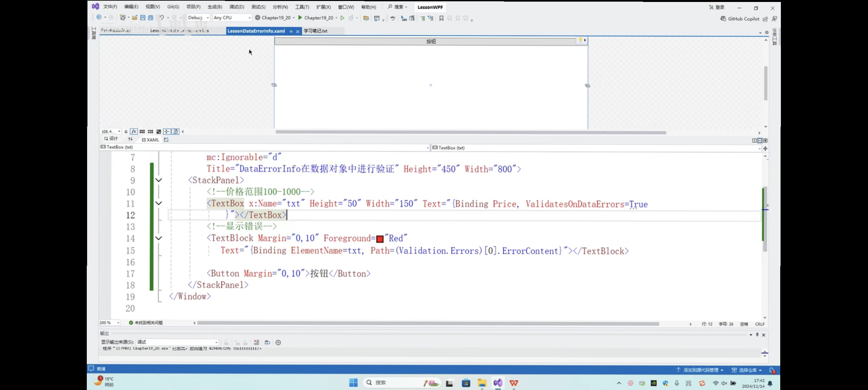Click pop-out XAML window icon
868x390 pixels.
click(x=166, y=139)
